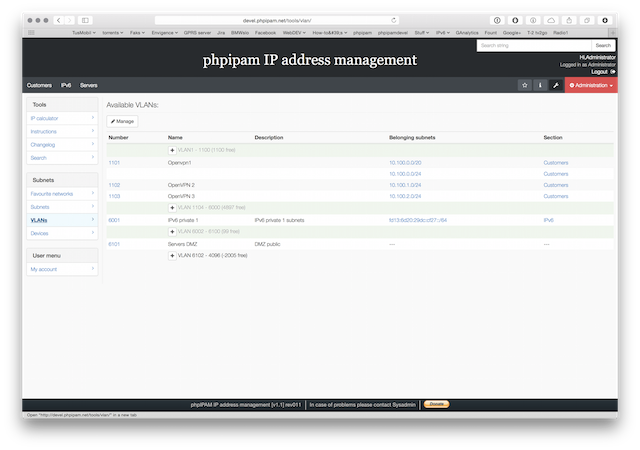The width and height of the screenshot is (640, 450).
Task: Open IPv6 section link in 6001 row
Action: 548,221
